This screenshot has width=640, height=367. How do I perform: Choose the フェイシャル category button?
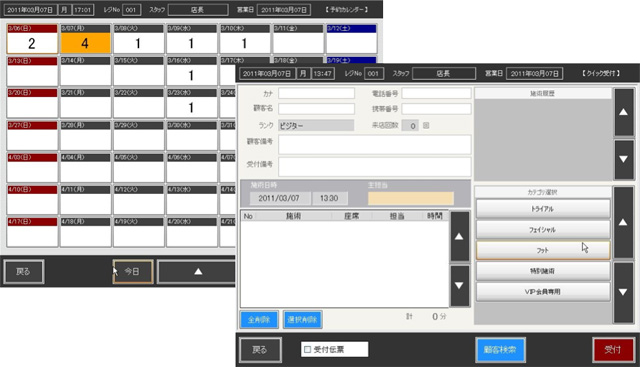tap(543, 229)
